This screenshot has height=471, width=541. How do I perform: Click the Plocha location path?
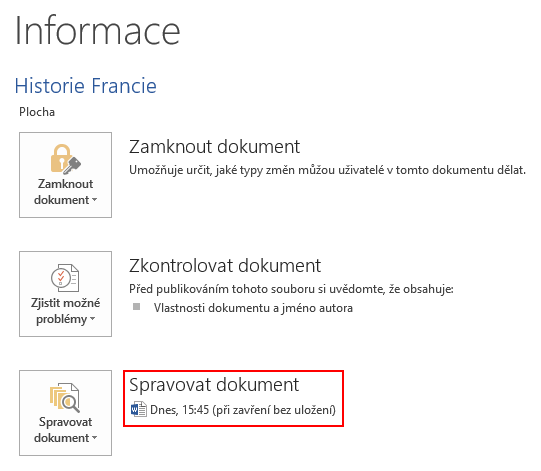[37, 112]
